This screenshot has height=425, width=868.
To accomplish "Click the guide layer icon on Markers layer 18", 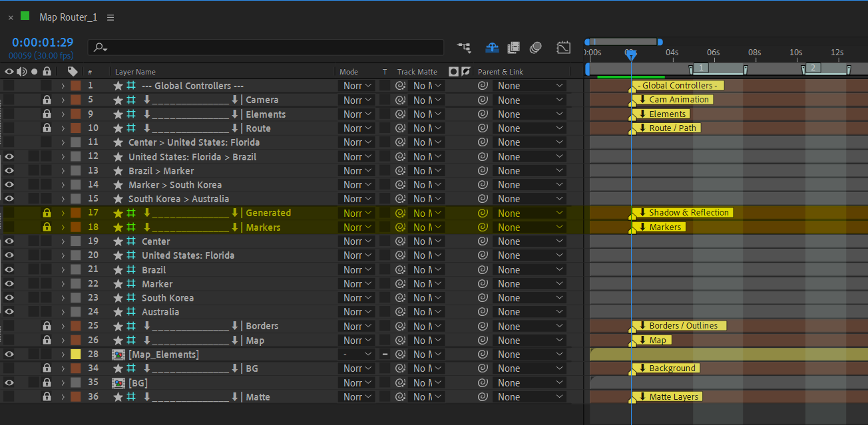I will [131, 227].
